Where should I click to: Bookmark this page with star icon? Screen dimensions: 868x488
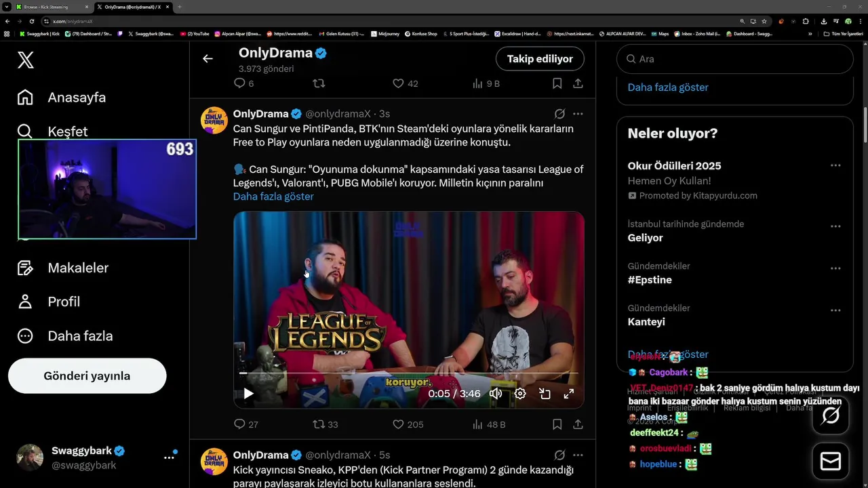click(764, 21)
